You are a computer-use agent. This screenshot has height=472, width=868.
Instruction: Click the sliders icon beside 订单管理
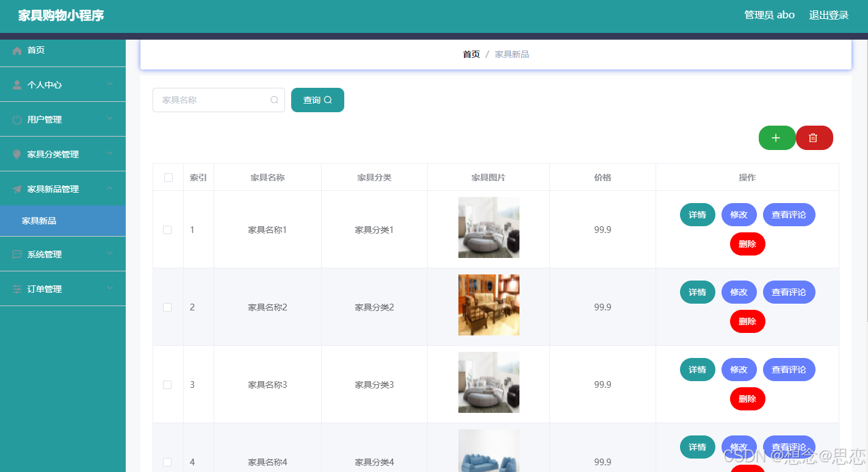tap(17, 290)
